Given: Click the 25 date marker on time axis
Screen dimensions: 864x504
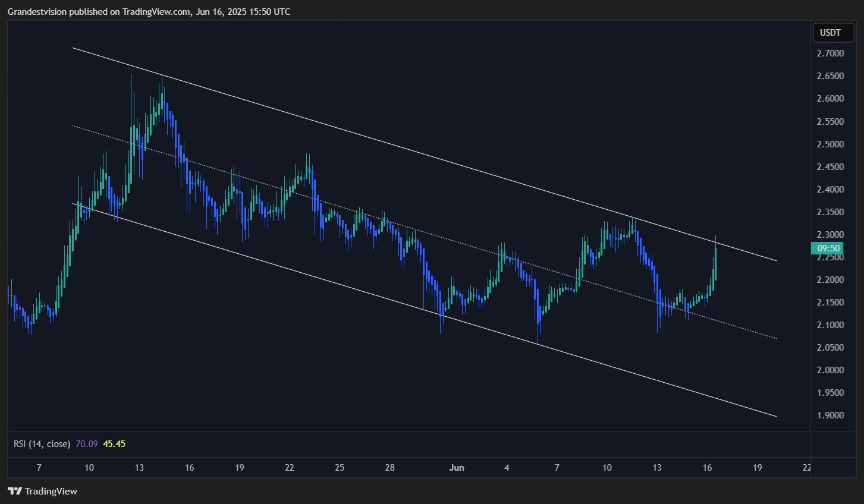Looking at the screenshot, I should (x=340, y=468).
